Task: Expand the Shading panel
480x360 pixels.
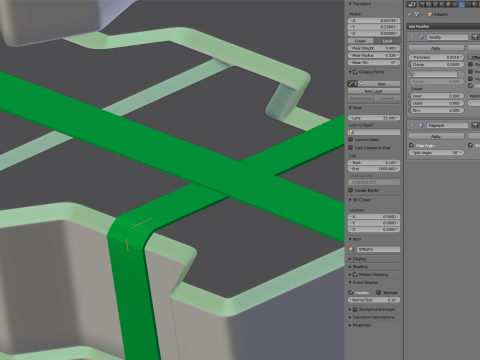Action: tap(350, 267)
